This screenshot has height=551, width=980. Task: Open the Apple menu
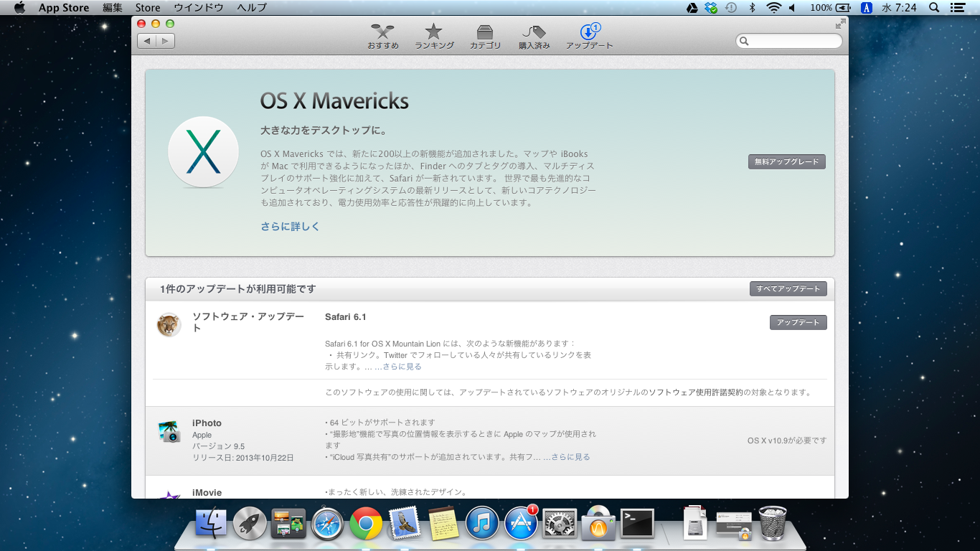[x=19, y=8]
